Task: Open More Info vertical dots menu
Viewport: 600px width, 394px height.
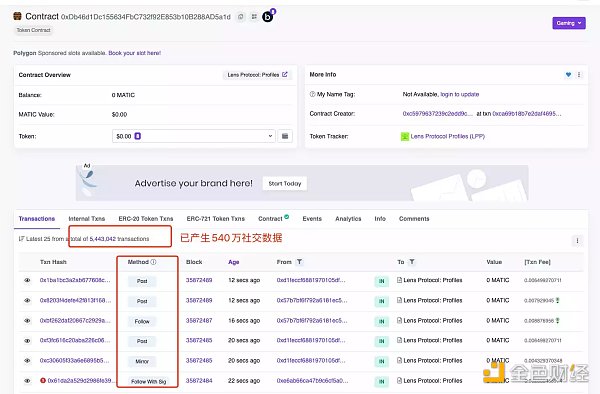Action: [x=579, y=75]
